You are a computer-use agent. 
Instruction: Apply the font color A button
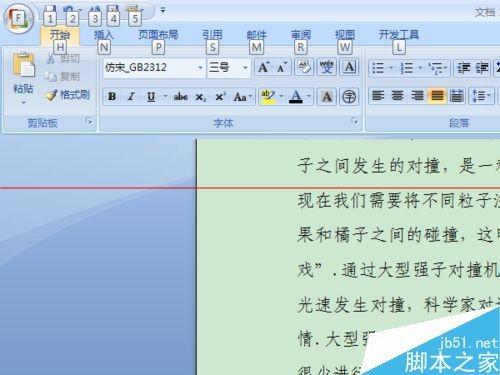click(296, 97)
